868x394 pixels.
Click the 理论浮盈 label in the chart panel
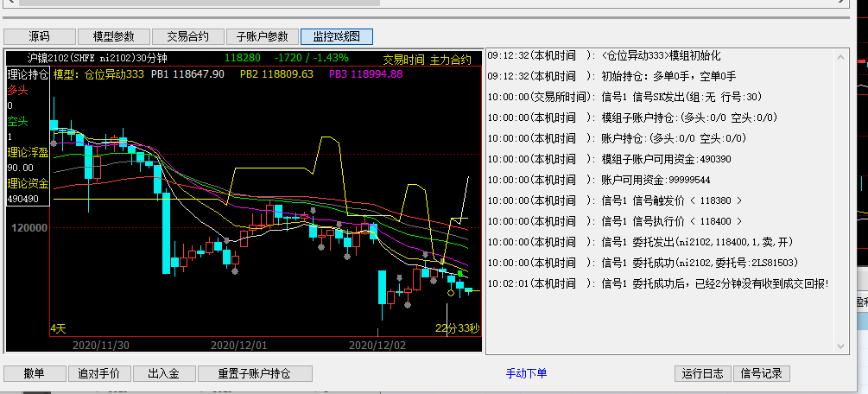point(26,152)
